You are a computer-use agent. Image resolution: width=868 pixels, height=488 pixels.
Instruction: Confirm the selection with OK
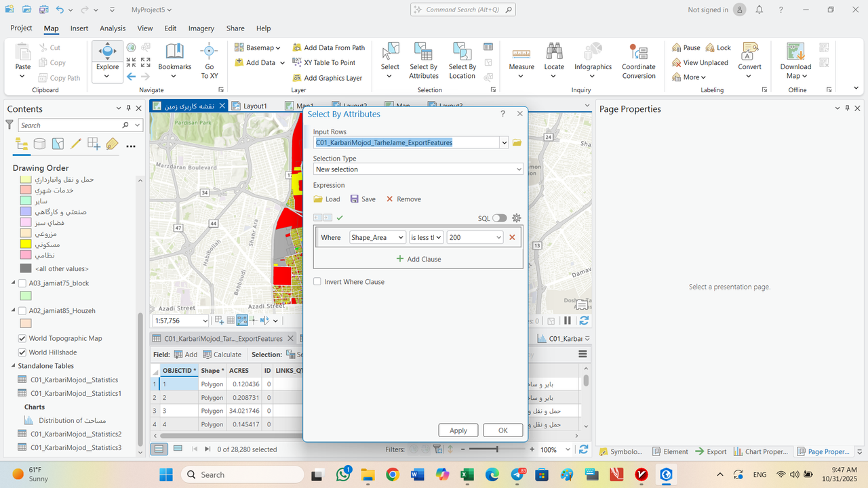coord(503,430)
